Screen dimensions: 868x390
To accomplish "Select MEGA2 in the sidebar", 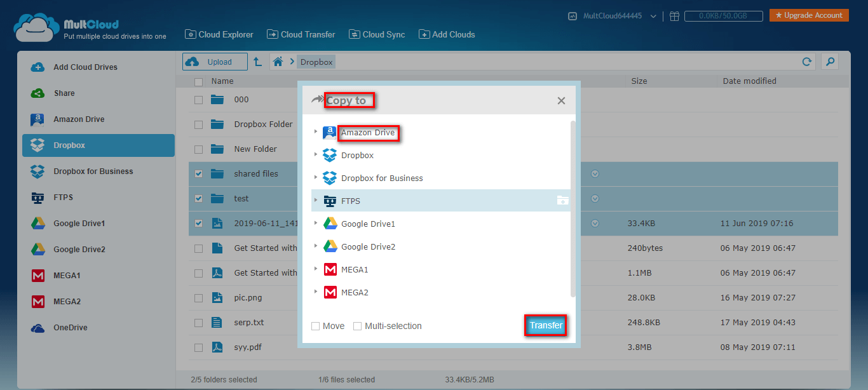I will 98,302.
